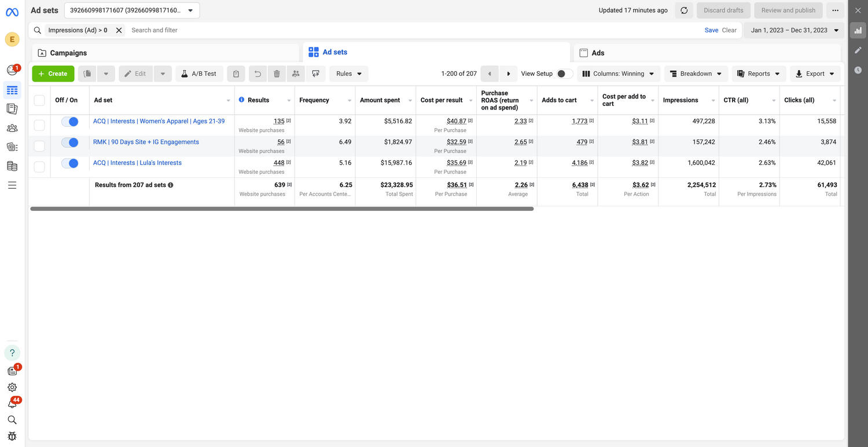868x447 pixels.
Task: Open ACQ Women's Apparel Ages 21-39 link
Action: pos(159,121)
